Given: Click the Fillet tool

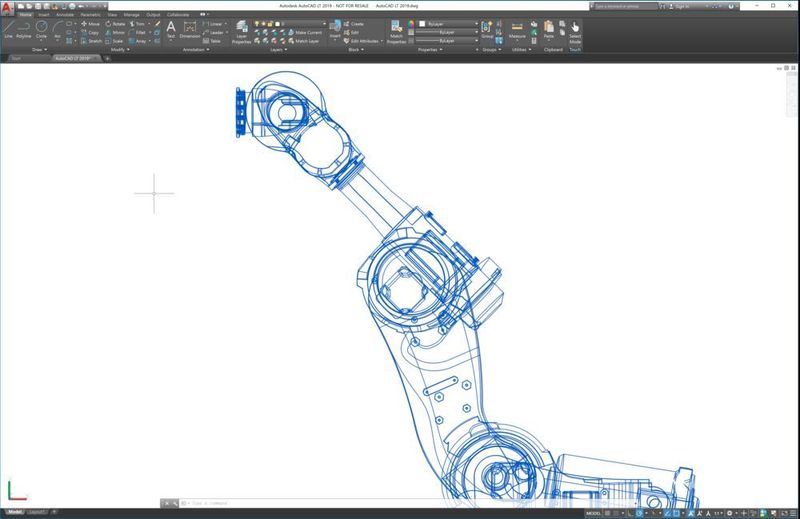Looking at the screenshot, I should coord(137,33).
